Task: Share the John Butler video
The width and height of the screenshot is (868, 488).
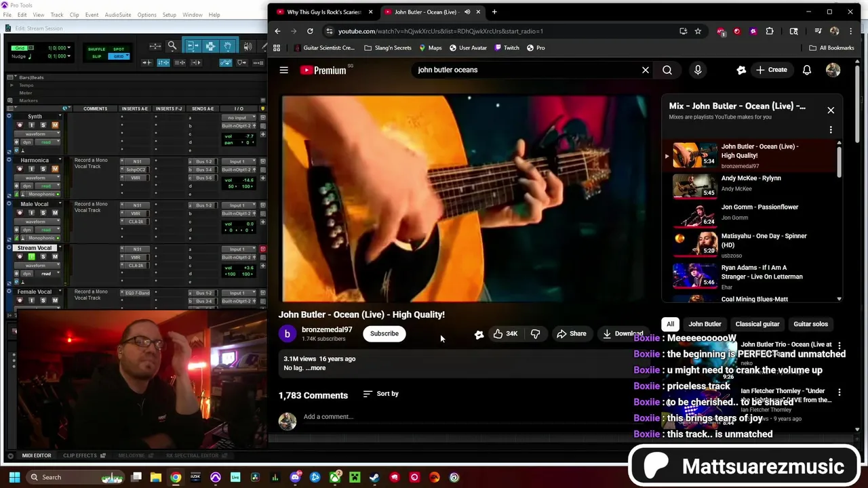Action: pos(572,333)
